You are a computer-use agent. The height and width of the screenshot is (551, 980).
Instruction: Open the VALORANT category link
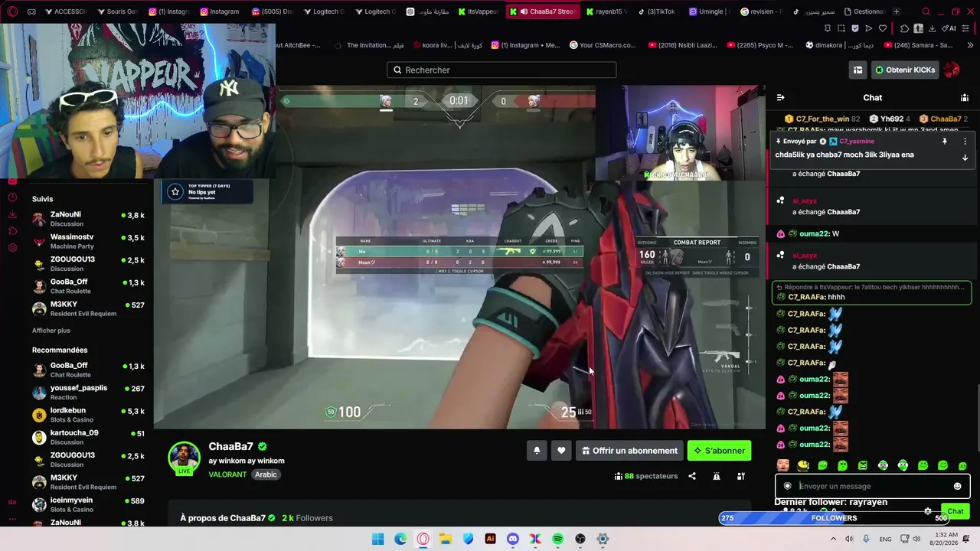coord(227,474)
